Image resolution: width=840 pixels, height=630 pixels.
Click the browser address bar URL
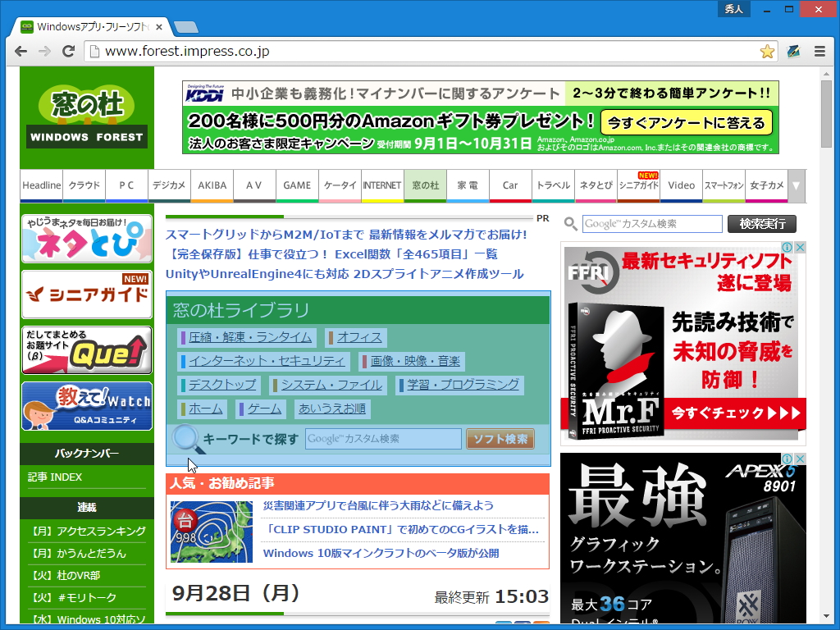pyautogui.click(x=187, y=52)
